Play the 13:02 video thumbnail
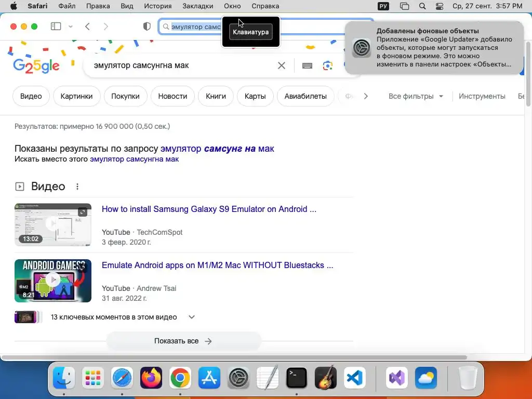 click(x=53, y=224)
